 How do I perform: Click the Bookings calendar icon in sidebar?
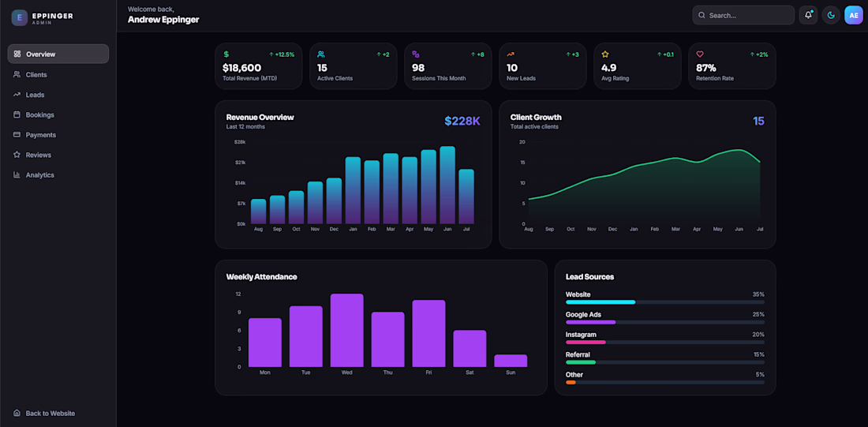17,114
